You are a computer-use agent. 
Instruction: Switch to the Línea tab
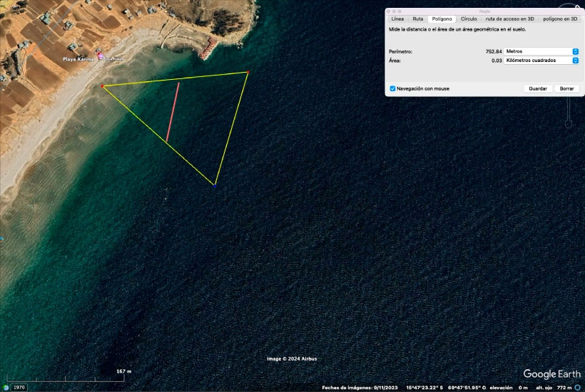pyautogui.click(x=397, y=19)
